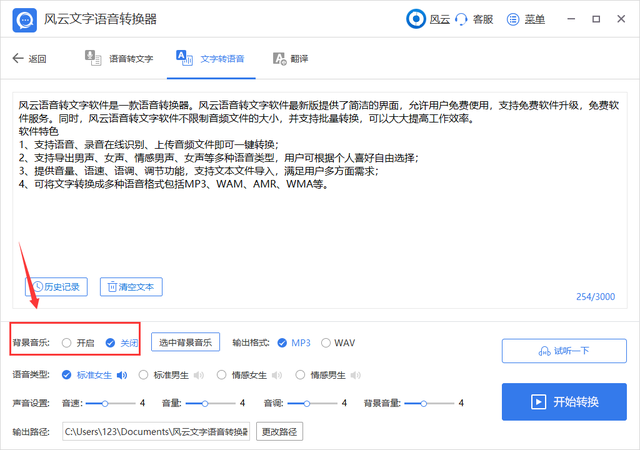Switch to the 翻译 tab
The height and width of the screenshot is (450, 640).
click(x=291, y=58)
